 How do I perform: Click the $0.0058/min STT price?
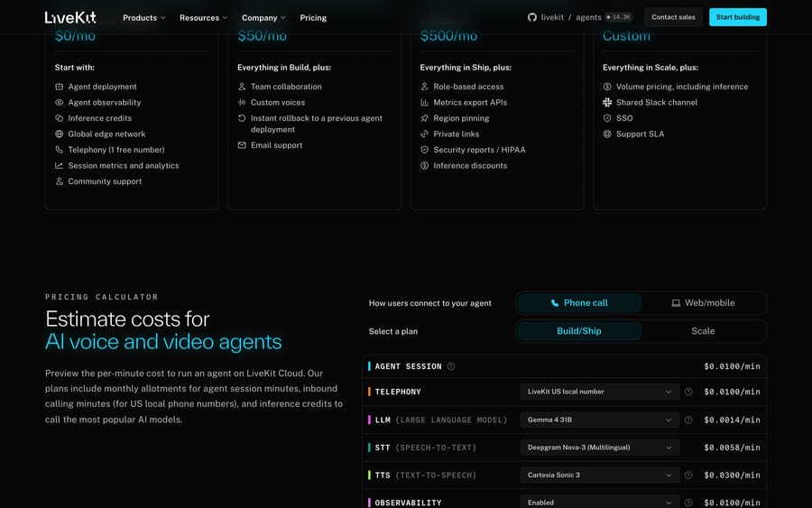coord(732,448)
